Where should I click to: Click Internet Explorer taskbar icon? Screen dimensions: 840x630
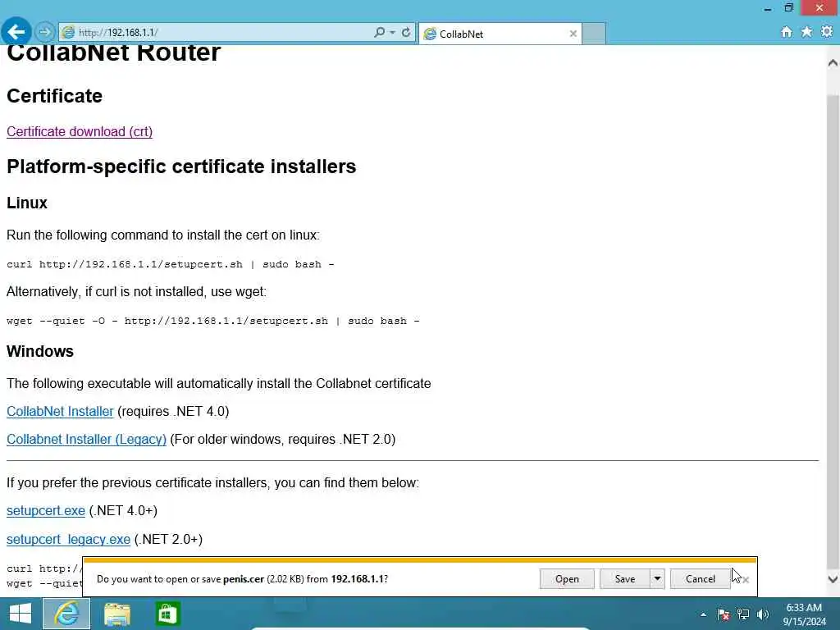click(x=66, y=614)
